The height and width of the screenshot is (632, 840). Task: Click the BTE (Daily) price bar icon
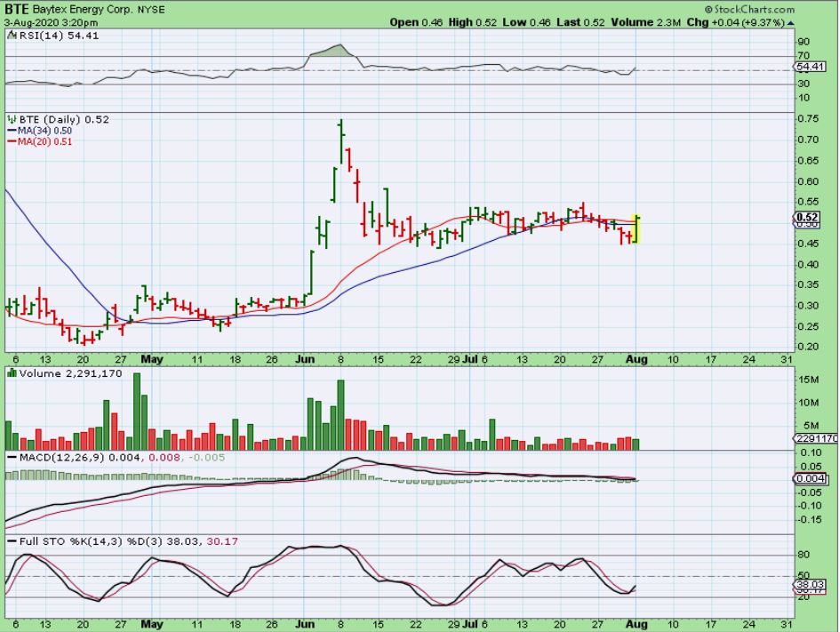pyautogui.click(x=11, y=119)
